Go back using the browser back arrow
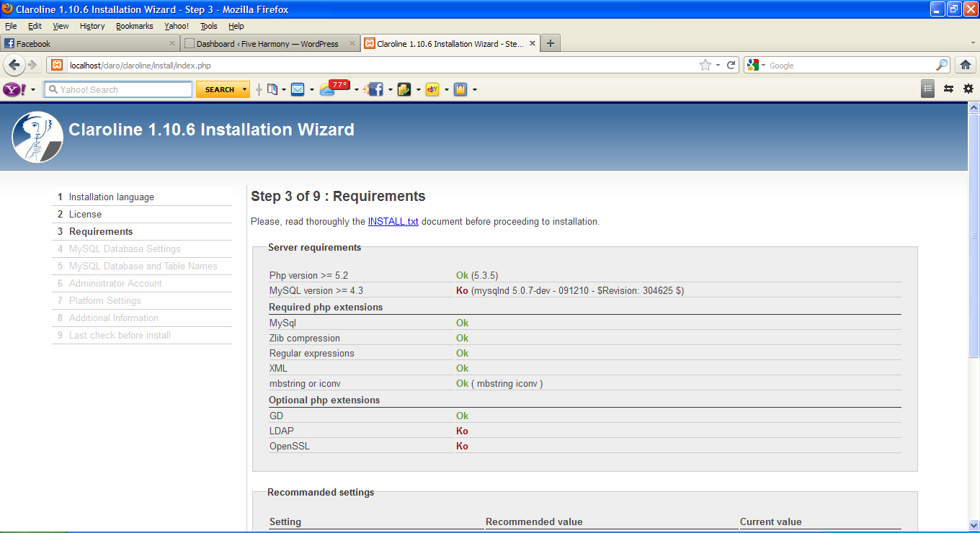The width and height of the screenshot is (980, 533). [x=14, y=65]
